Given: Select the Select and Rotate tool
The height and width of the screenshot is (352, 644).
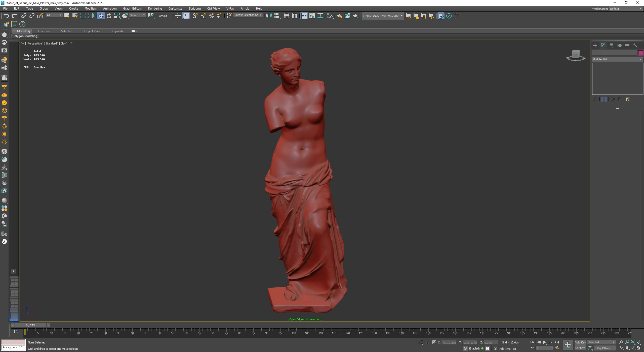Looking at the screenshot, I should click(109, 16).
